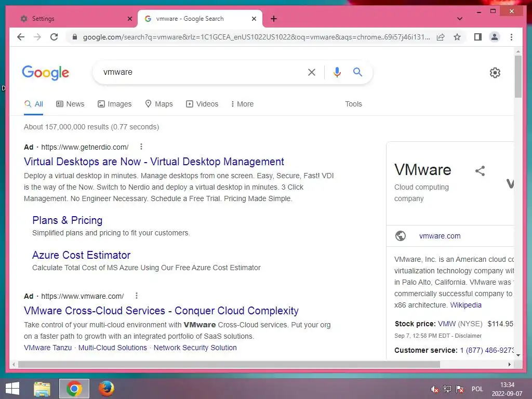
Task: Open the Chrome side panel
Action: [478, 37]
